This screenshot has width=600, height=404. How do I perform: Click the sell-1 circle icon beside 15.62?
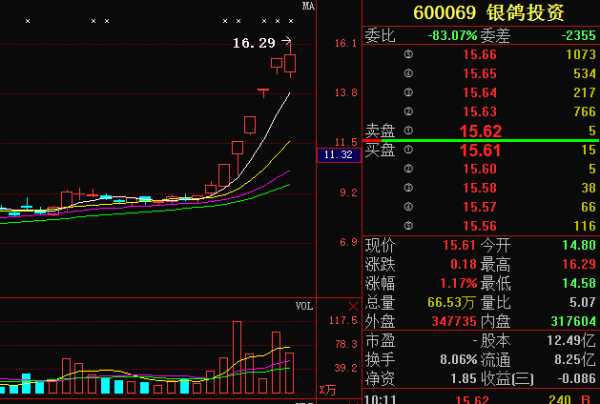(x=408, y=131)
